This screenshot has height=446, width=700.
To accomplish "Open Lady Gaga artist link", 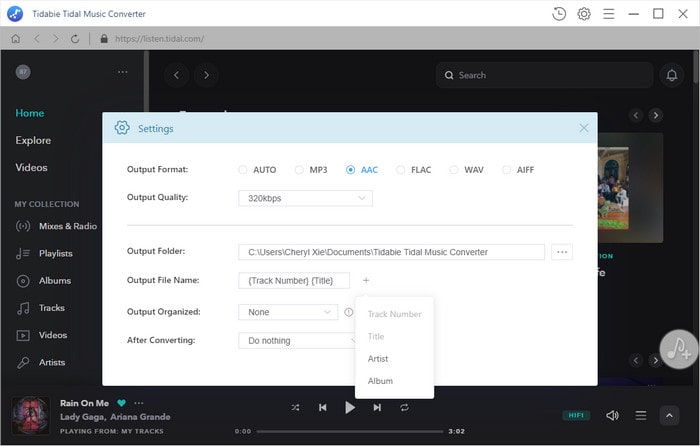I will tap(82, 417).
